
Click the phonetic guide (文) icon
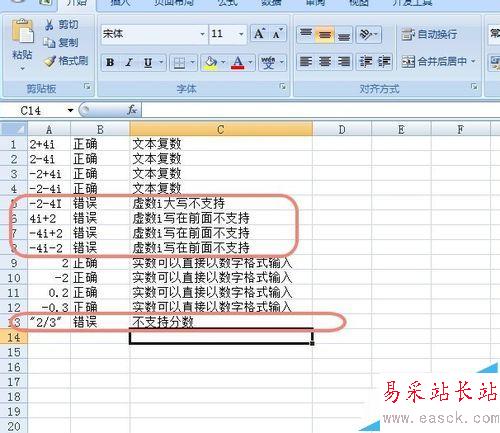pos(268,62)
